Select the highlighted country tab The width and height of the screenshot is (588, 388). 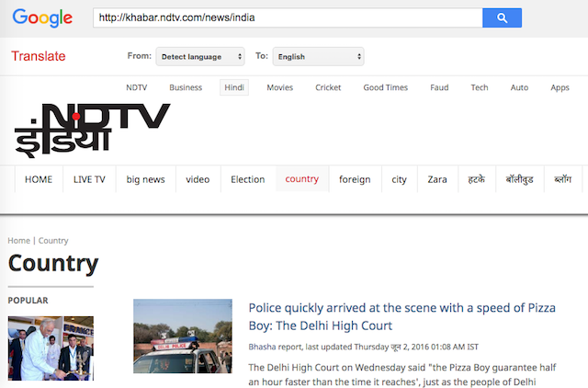pyautogui.click(x=301, y=179)
